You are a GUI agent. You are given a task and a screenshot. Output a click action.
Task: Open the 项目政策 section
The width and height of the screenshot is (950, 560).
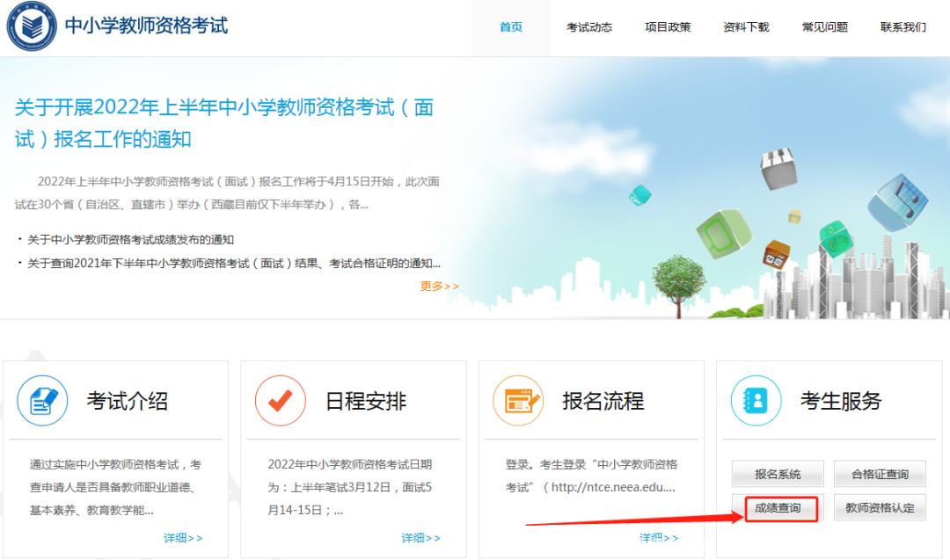click(x=668, y=27)
